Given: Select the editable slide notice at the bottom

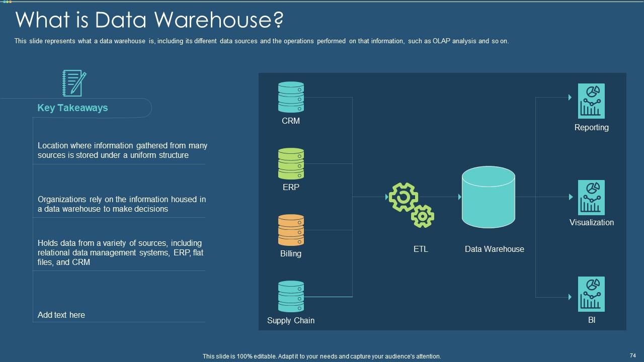Looking at the screenshot, I should tap(321, 355).
